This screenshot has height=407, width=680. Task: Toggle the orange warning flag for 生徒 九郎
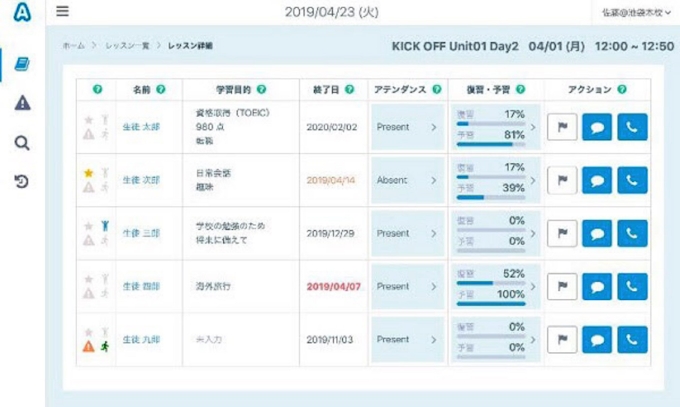click(89, 347)
